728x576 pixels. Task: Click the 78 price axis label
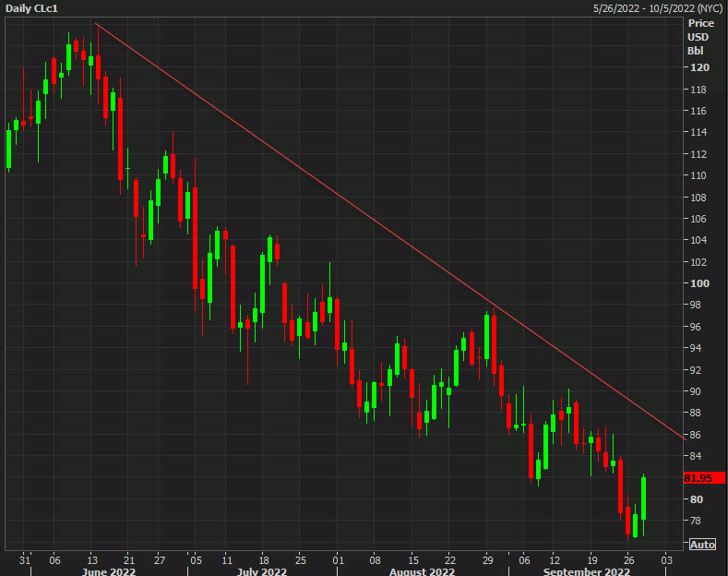696,521
